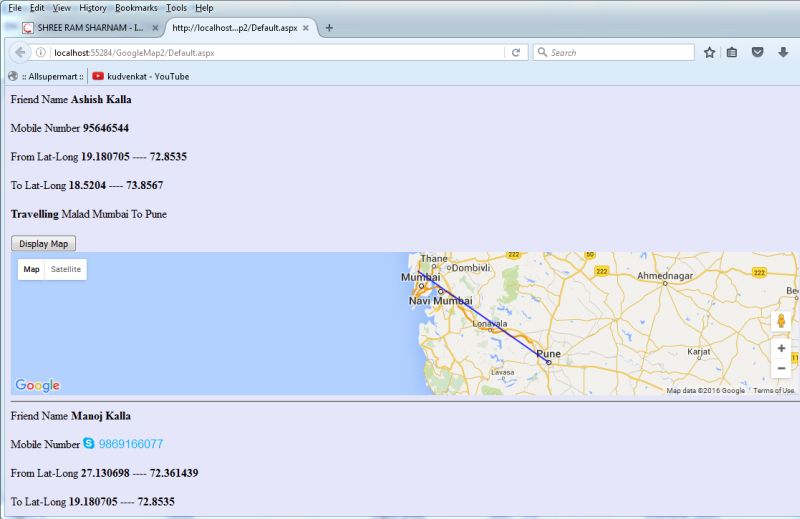
Task: Click the Google logo on the map
Action: tap(38, 385)
